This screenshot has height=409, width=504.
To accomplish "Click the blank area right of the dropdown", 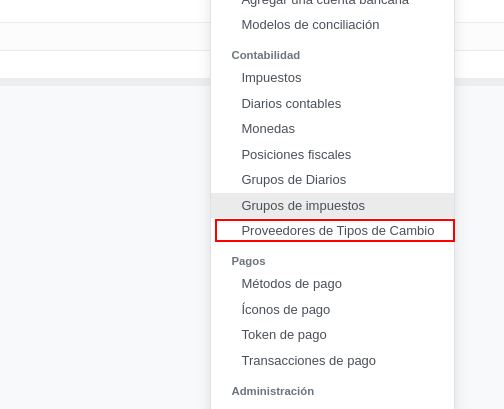I will coord(479,247).
